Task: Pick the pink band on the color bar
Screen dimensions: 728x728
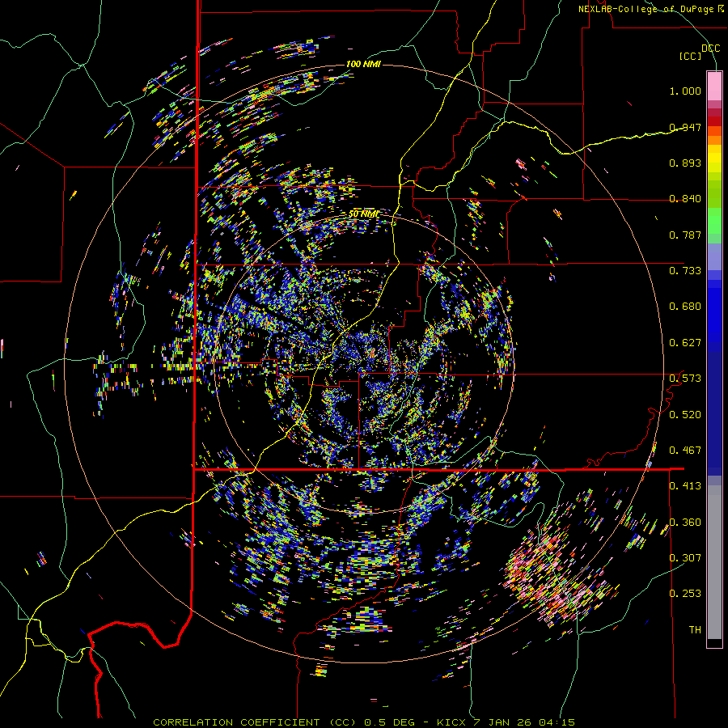Action: click(x=714, y=86)
